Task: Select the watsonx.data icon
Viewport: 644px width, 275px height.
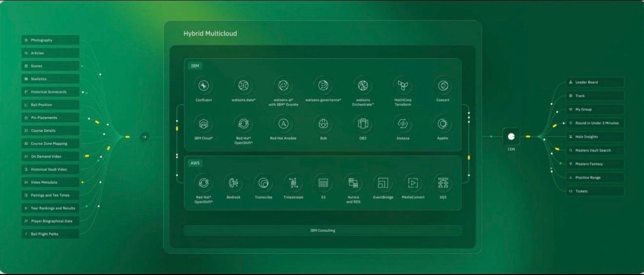Action: click(x=243, y=85)
